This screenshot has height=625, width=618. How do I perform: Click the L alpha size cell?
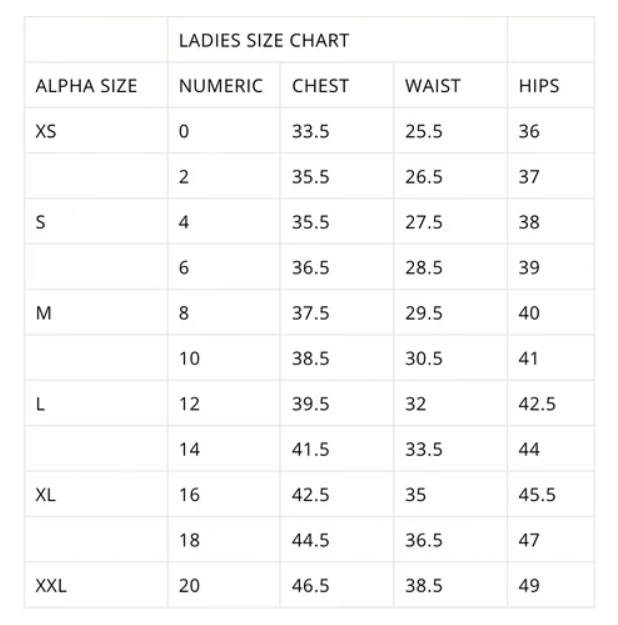pos(96,403)
